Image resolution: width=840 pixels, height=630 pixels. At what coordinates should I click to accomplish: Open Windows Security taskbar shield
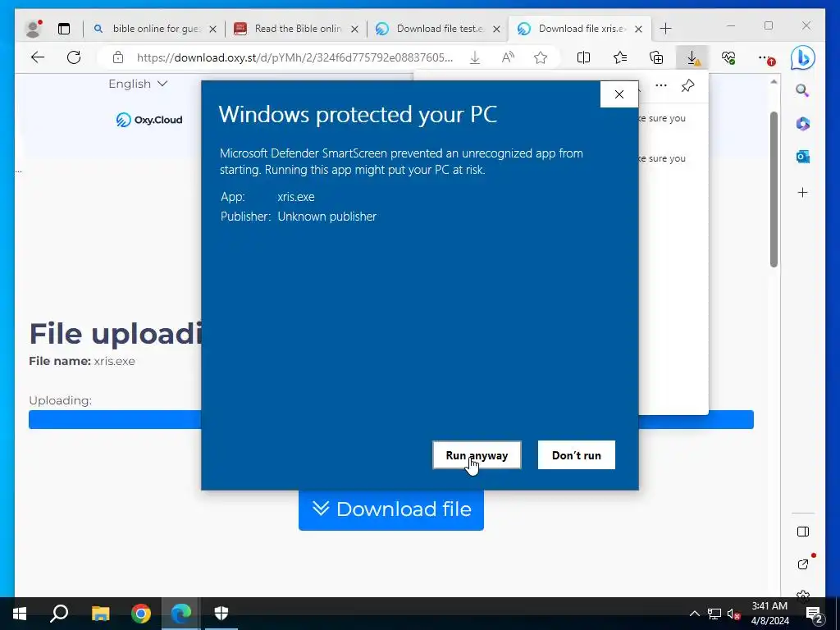[x=221, y=614]
